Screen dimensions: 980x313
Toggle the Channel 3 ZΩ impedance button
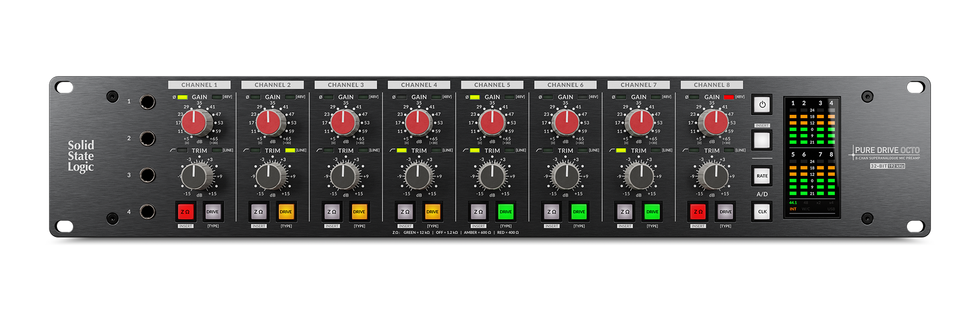(x=332, y=212)
